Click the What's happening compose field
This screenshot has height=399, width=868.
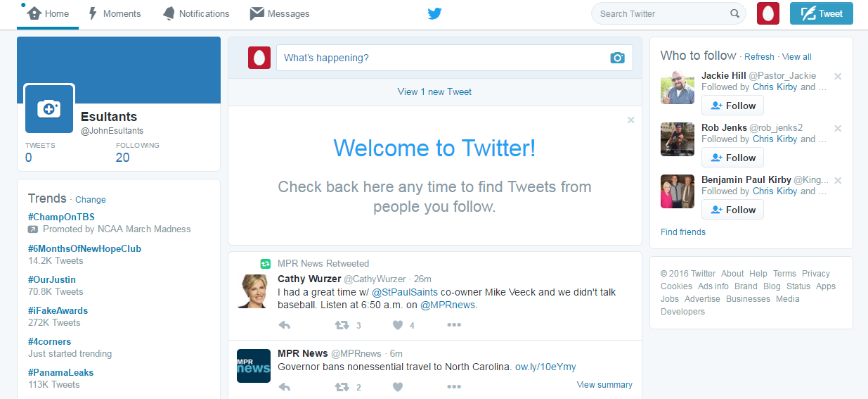[454, 58]
